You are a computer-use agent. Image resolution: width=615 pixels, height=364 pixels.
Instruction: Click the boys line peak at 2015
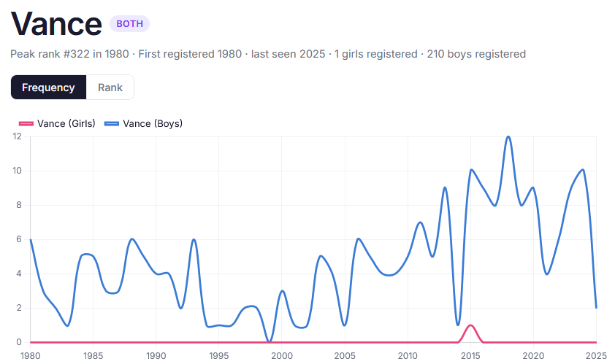click(471, 171)
